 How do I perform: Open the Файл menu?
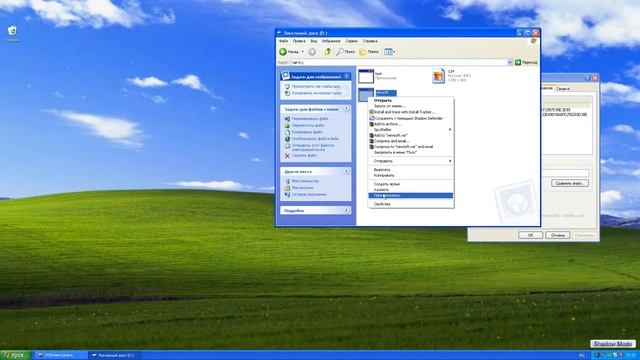283,41
